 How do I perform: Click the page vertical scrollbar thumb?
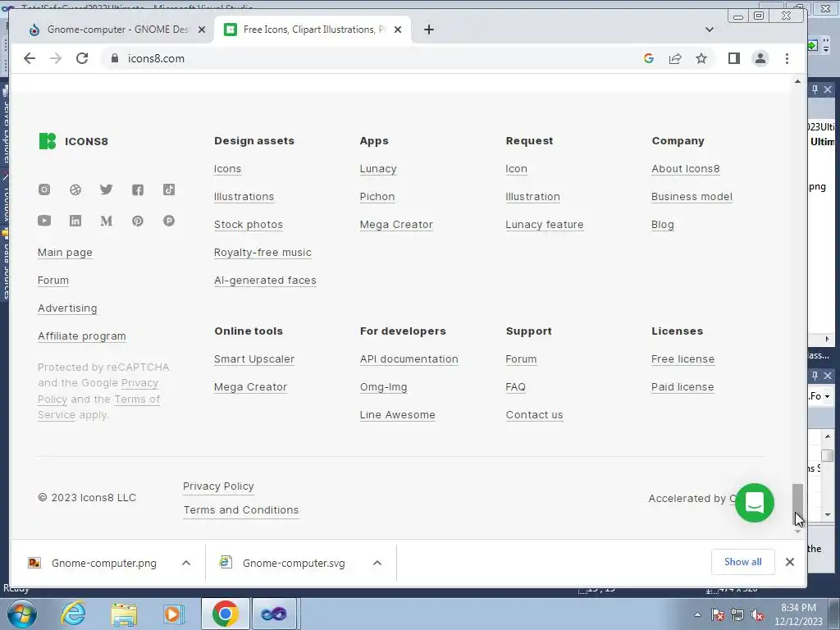797,504
